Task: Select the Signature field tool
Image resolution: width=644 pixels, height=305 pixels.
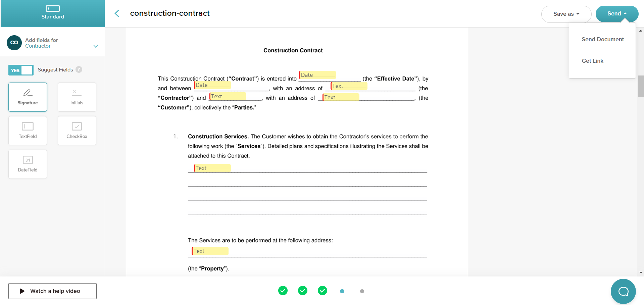Action: (x=28, y=97)
